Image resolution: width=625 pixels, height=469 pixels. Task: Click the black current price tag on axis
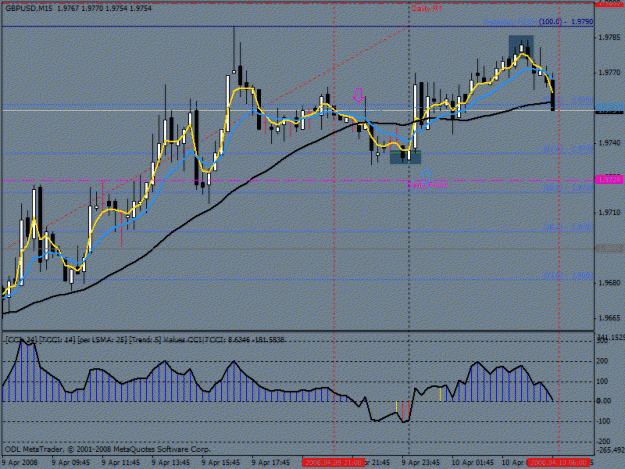(x=610, y=112)
